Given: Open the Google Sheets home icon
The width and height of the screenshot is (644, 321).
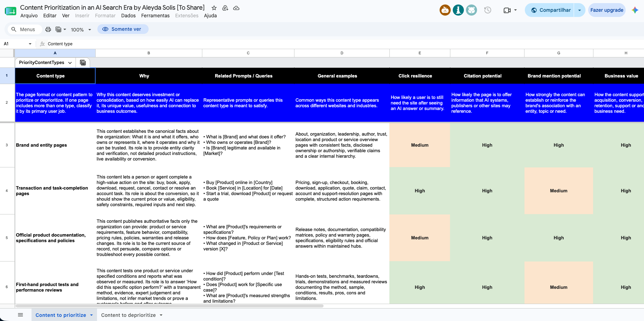Looking at the screenshot, I should [x=10, y=11].
